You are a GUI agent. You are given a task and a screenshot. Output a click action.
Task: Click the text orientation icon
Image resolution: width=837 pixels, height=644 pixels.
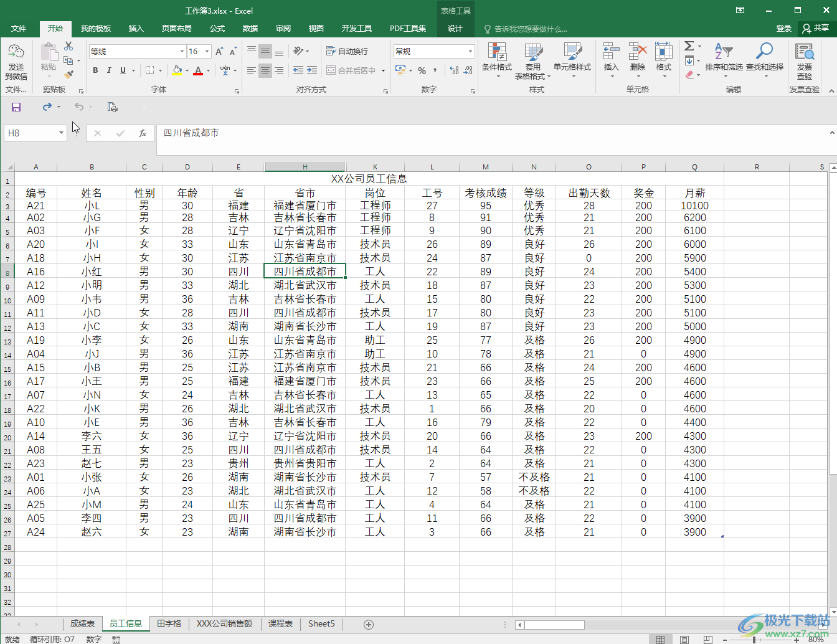pyautogui.click(x=298, y=51)
